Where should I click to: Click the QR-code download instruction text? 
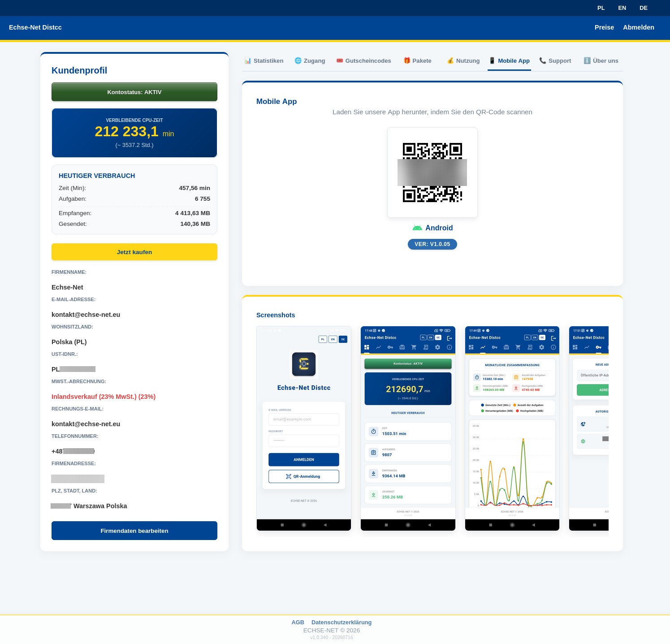point(432,112)
